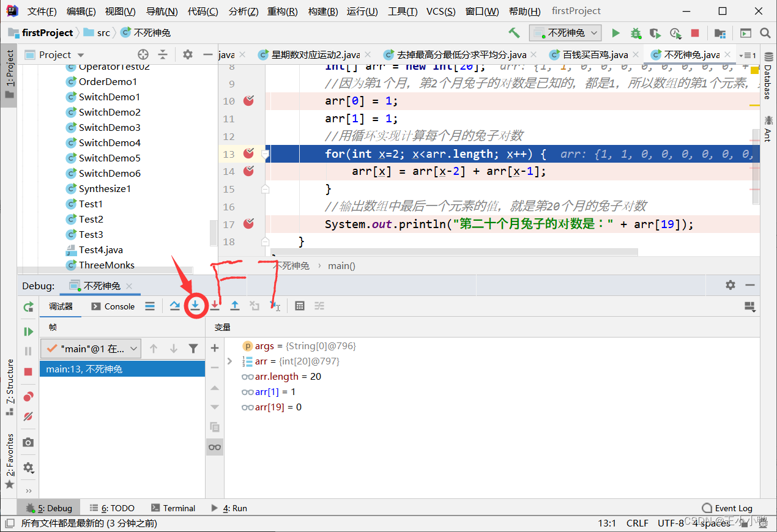Open 6: TODO tool window
Image resolution: width=777 pixels, height=532 pixels.
pos(113,508)
